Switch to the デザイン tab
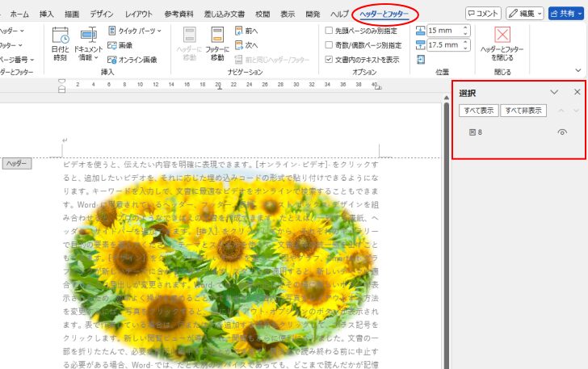Image resolution: width=588 pixels, height=369 pixels. pyautogui.click(x=102, y=15)
